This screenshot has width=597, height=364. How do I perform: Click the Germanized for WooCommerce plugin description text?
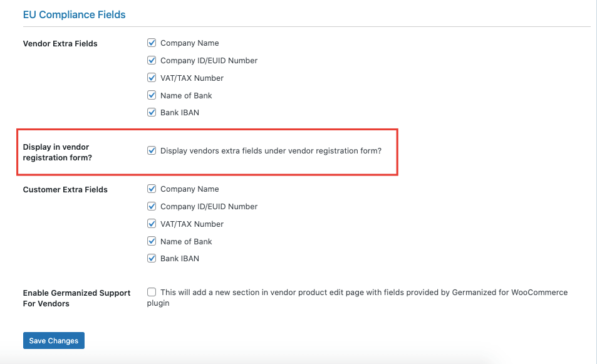tap(357, 298)
